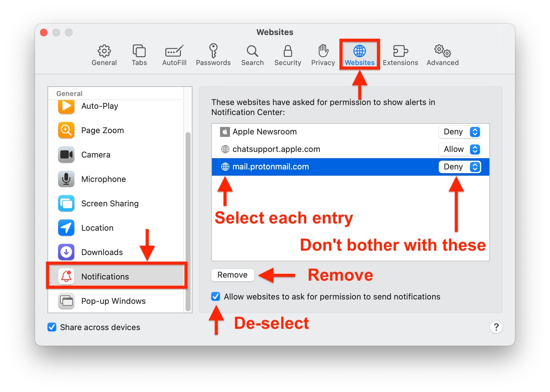Select the Apple Newsroom entry name
550x392 pixels.
point(265,132)
